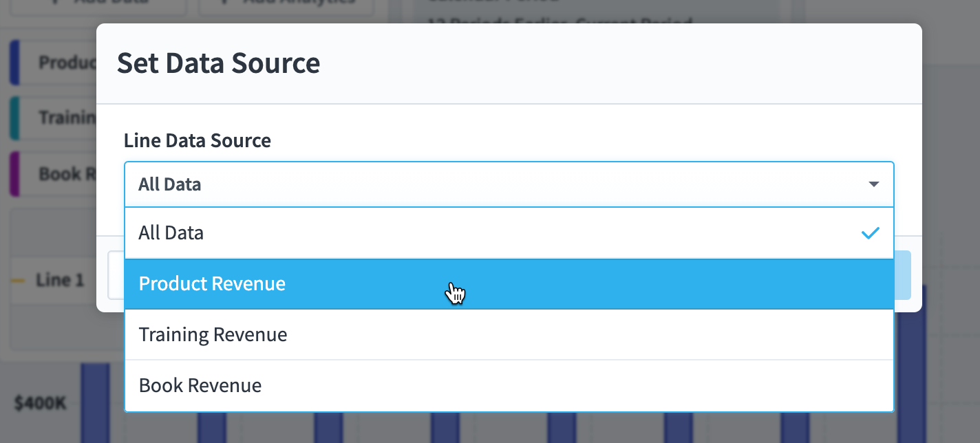Click the partially hidden Add Data button

pyautogui.click(x=96, y=7)
